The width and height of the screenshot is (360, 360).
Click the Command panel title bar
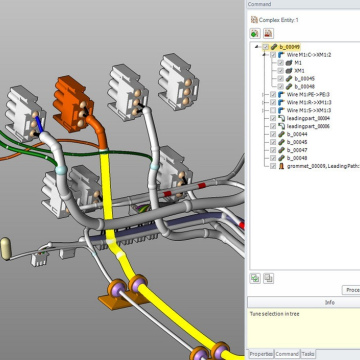303,4
